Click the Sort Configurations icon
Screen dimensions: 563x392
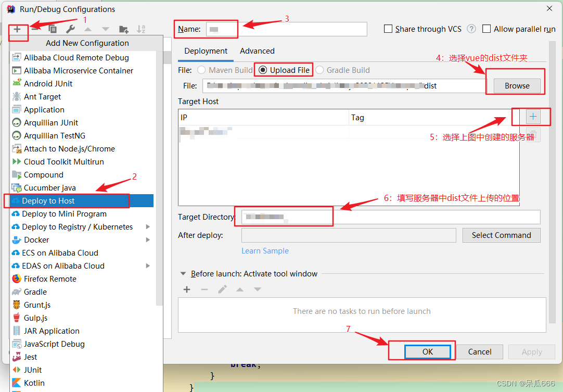pos(140,29)
